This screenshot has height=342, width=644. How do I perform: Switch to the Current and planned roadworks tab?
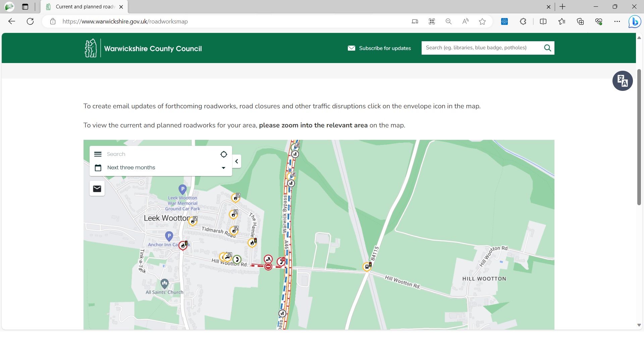(83, 7)
